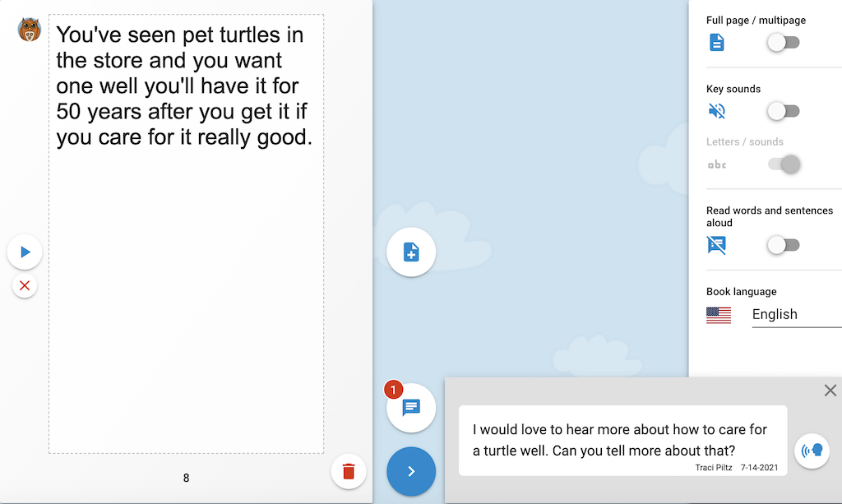This screenshot has height=504, width=842.
Task: Open the Book language English dropdown
Action: tap(797, 315)
